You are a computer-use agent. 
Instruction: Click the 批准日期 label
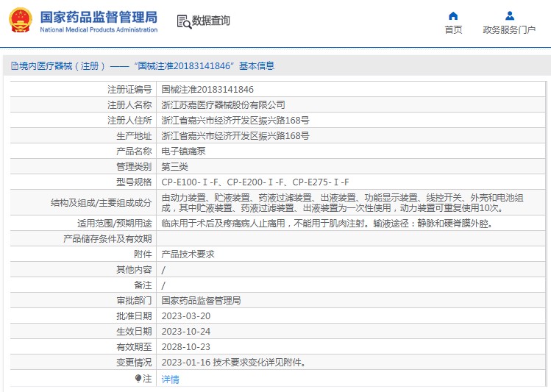tap(134, 316)
